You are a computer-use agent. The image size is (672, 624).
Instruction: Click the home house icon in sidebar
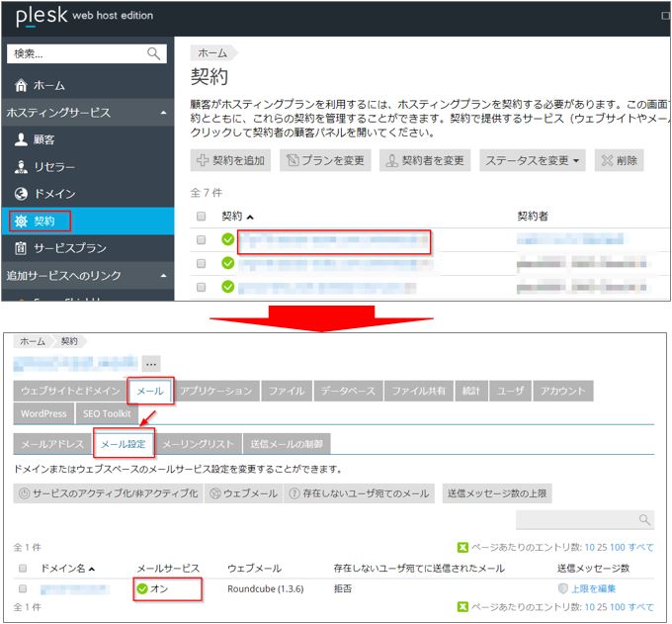coord(21,85)
